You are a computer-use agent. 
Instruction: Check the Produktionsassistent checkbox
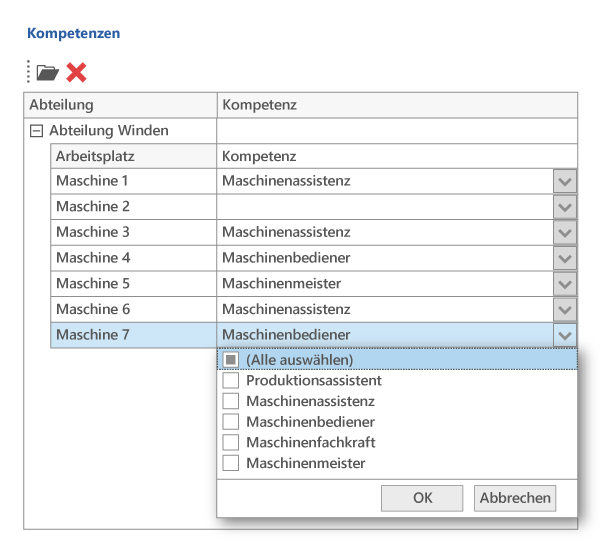pos(231,380)
